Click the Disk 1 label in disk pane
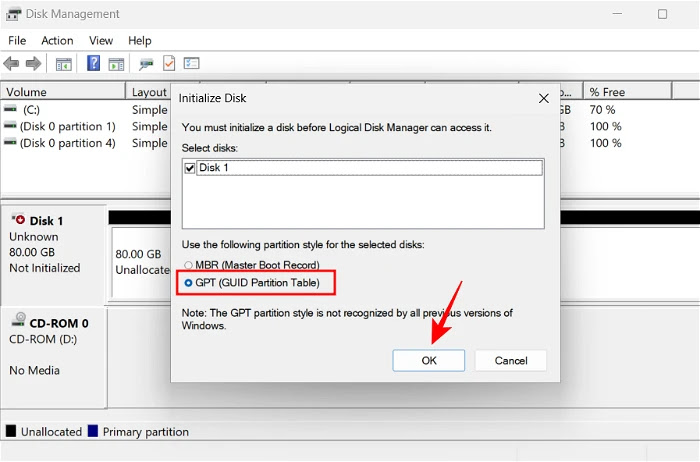 [x=46, y=221]
